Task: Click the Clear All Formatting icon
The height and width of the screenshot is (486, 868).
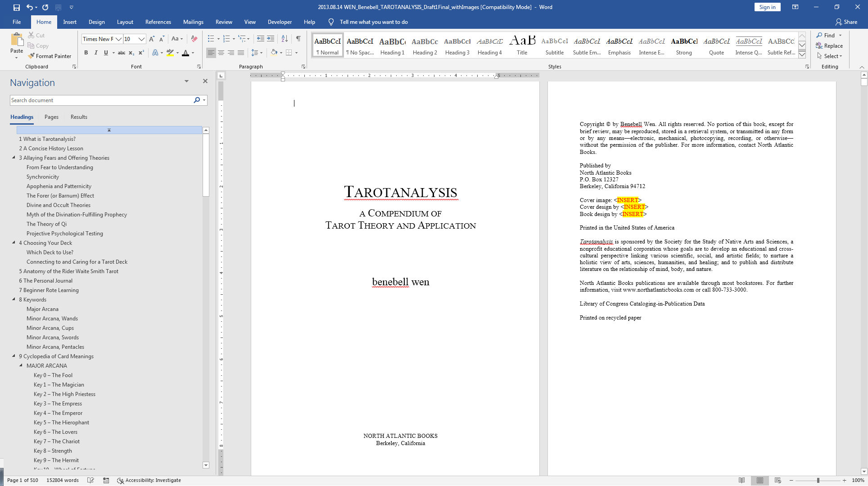Action: pos(194,39)
